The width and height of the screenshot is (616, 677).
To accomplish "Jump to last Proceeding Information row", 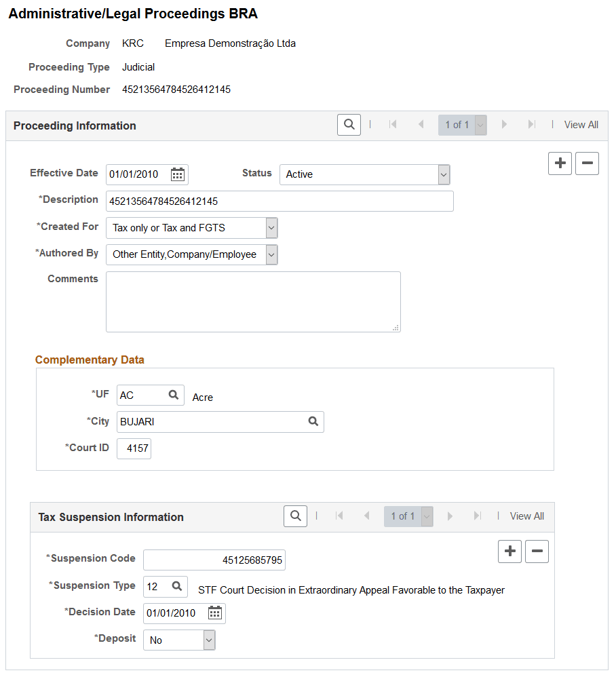I will (531, 125).
